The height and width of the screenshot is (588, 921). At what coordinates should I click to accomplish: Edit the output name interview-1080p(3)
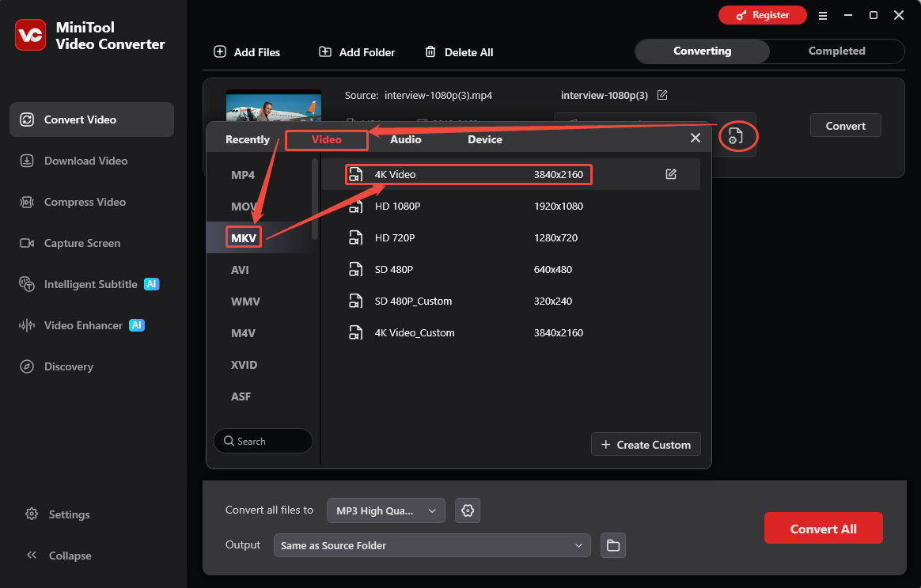pos(662,95)
